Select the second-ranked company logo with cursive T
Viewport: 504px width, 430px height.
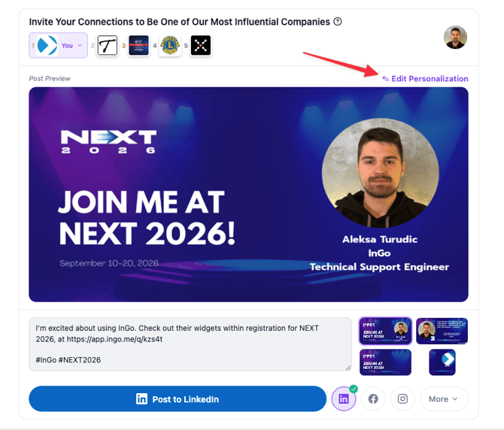click(108, 45)
